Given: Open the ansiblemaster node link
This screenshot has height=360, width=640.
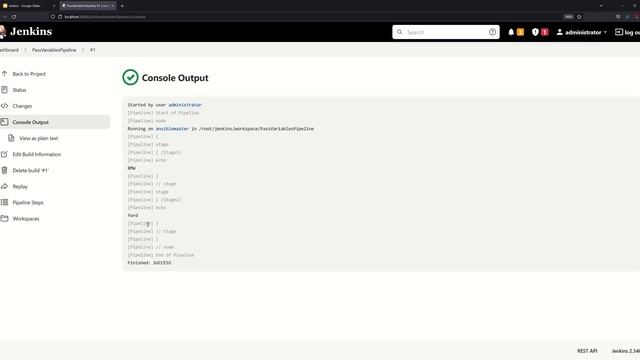Looking at the screenshot, I should 172,129.
